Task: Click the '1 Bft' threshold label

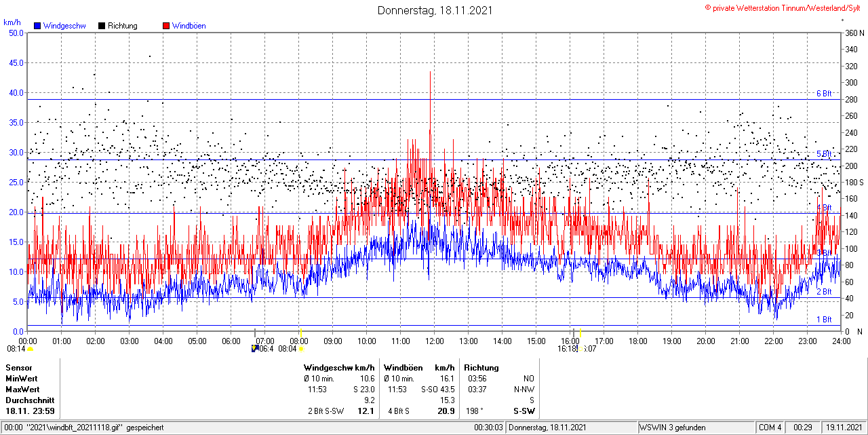Action: 824,320
